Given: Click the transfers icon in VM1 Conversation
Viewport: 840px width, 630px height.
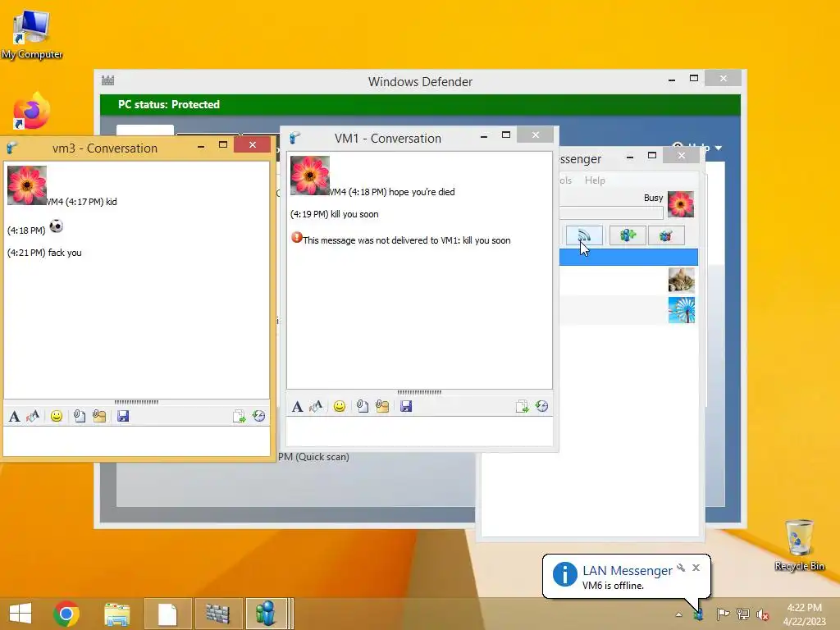Looking at the screenshot, I should (522, 407).
